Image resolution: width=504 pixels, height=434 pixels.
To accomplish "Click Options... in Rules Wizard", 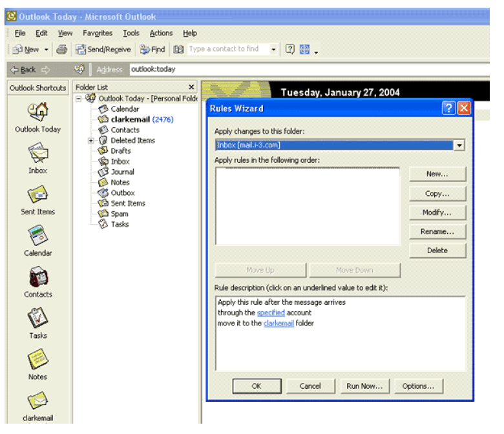I will tap(419, 386).
